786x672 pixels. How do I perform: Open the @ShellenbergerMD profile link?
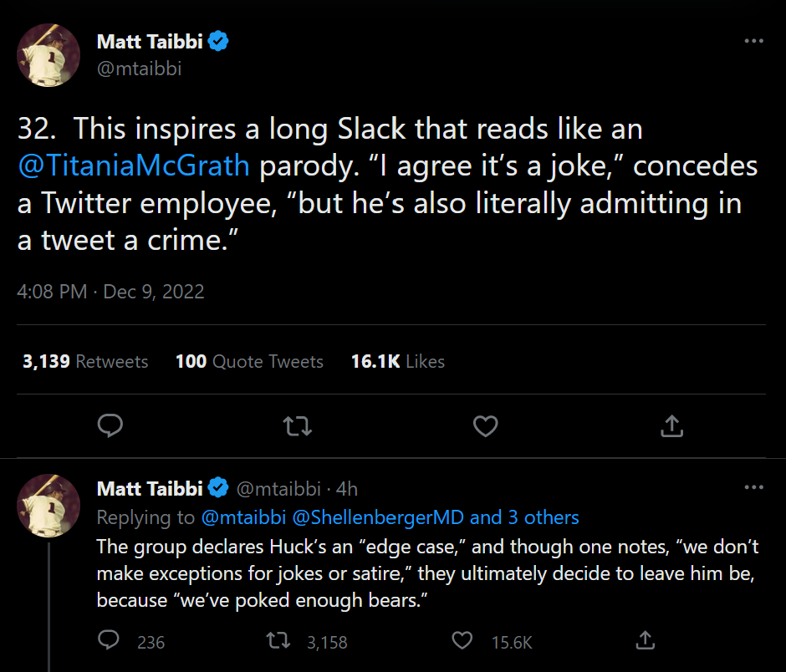click(x=378, y=517)
